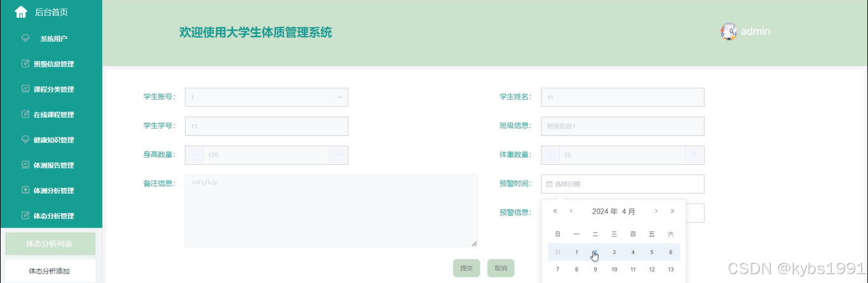Go to next month in date picker

click(656, 211)
